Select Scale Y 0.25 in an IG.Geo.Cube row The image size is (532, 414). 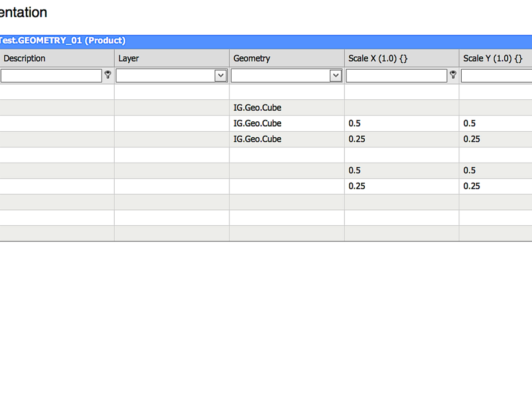coord(496,139)
